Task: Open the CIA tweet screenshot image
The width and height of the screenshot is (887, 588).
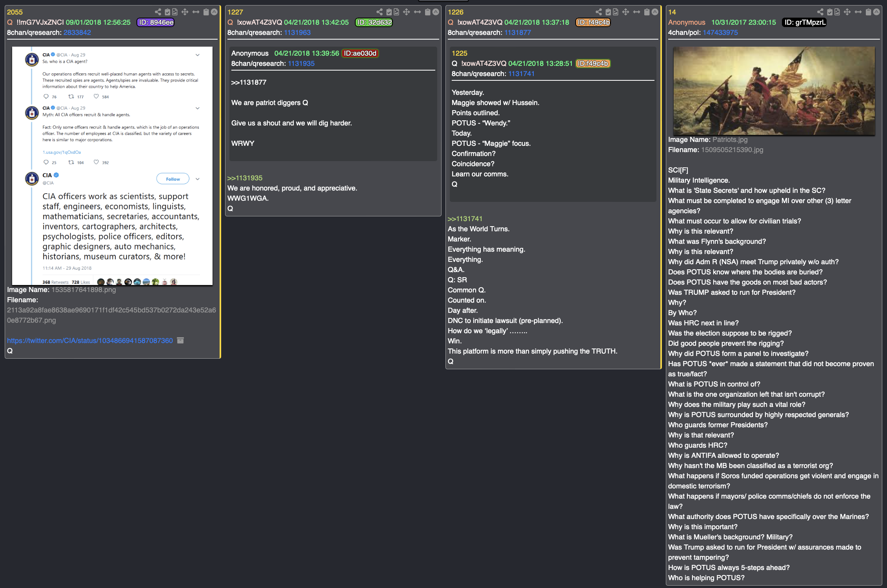Action: pyautogui.click(x=113, y=166)
